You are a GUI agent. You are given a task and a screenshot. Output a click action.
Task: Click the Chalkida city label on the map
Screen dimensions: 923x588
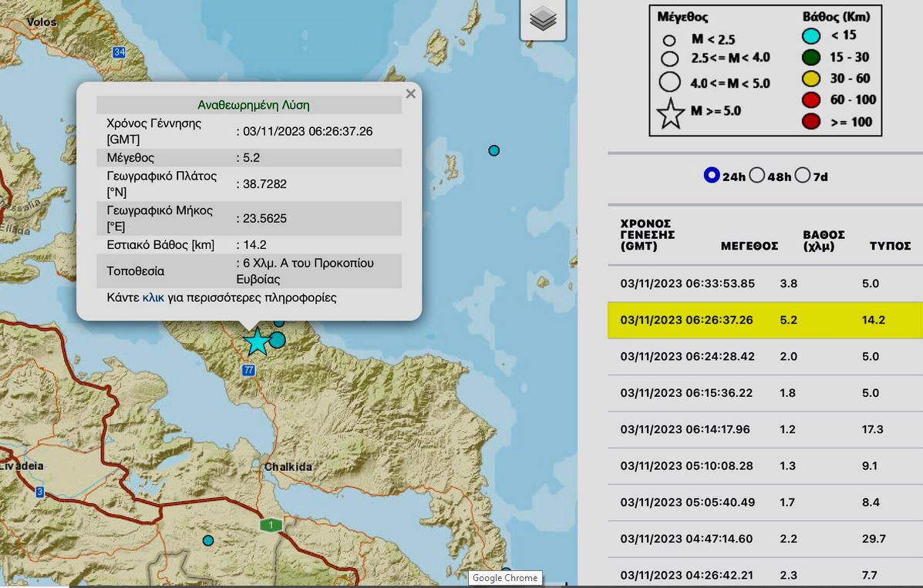click(x=288, y=467)
